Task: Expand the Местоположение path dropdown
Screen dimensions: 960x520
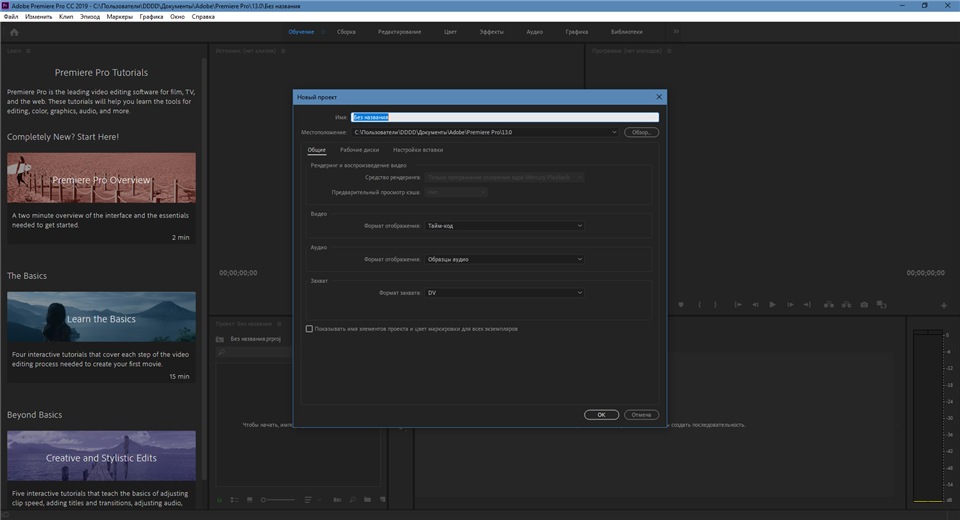Action: 614,132
